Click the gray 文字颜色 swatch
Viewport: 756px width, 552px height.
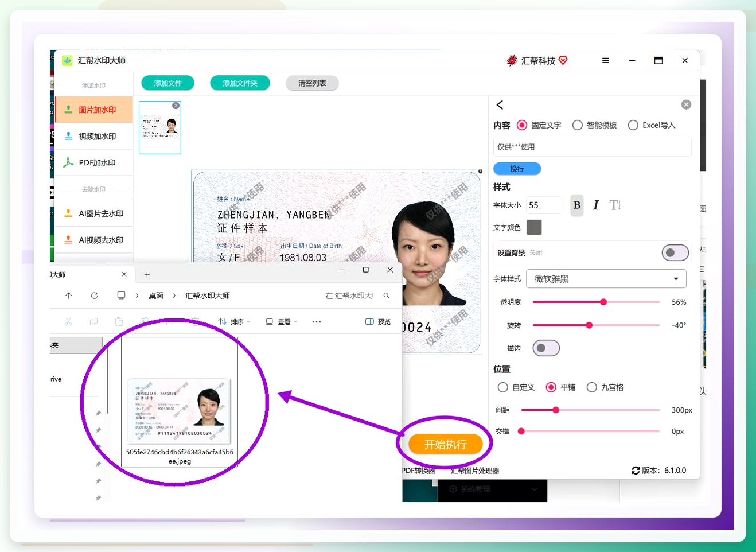(x=534, y=227)
